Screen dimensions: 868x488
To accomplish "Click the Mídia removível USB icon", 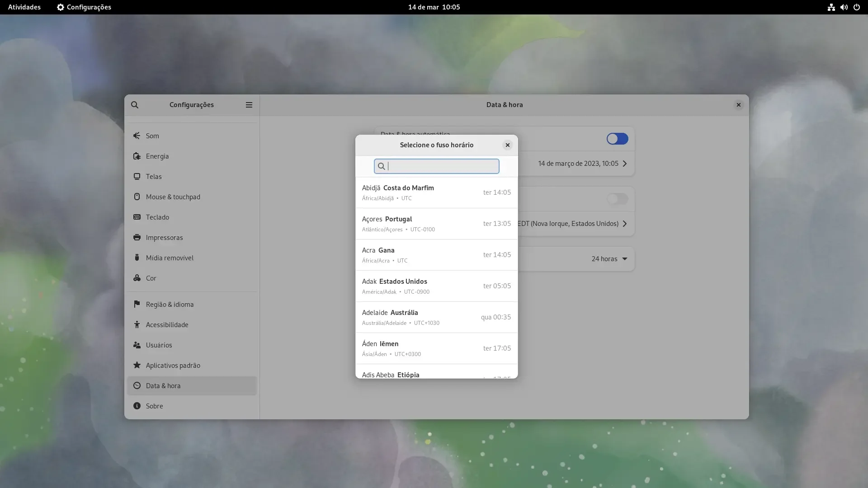I will coord(137,258).
